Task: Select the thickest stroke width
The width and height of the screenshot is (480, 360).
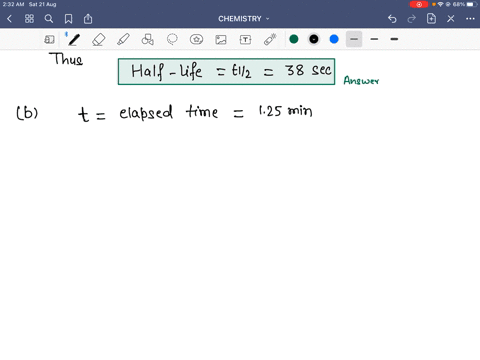Action: pos(394,39)
